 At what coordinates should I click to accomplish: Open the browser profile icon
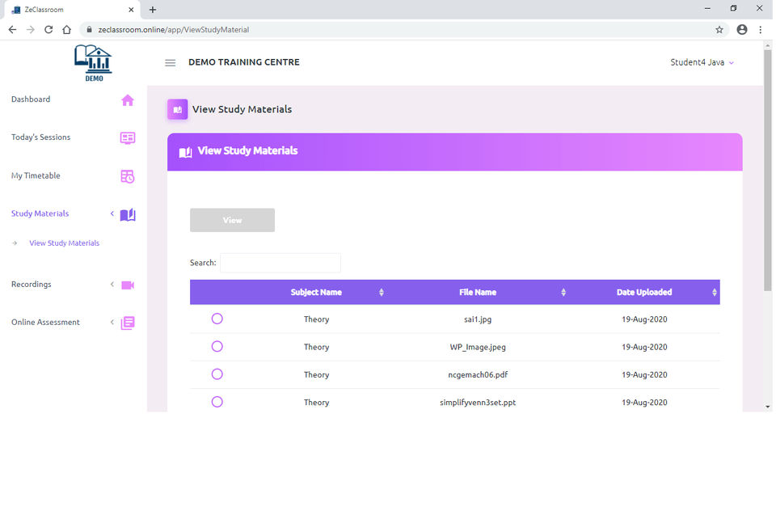click(742, 30)
